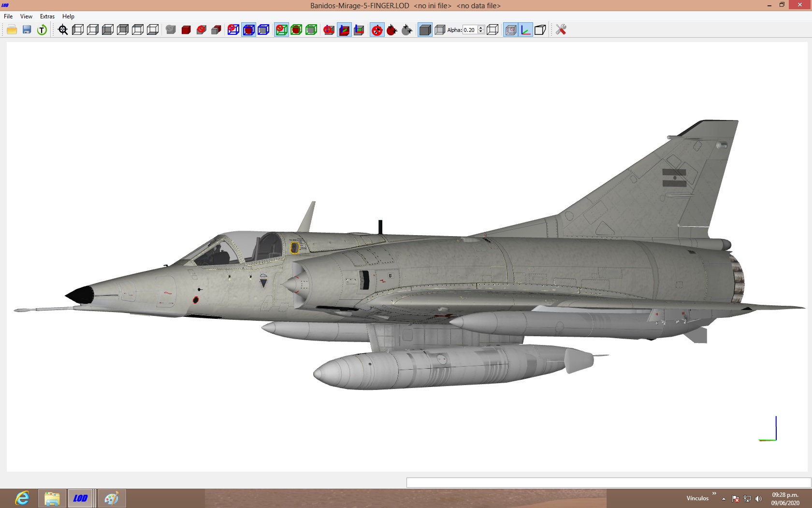Click the green reload textures icon
Screen dimensions: 812x508
(42, 30)
